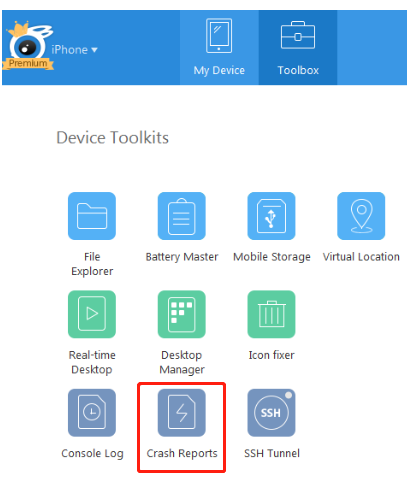407x502 pixels.
Task: Click the Toolbox briefcase icon
Action: click(x=298, y=35)
